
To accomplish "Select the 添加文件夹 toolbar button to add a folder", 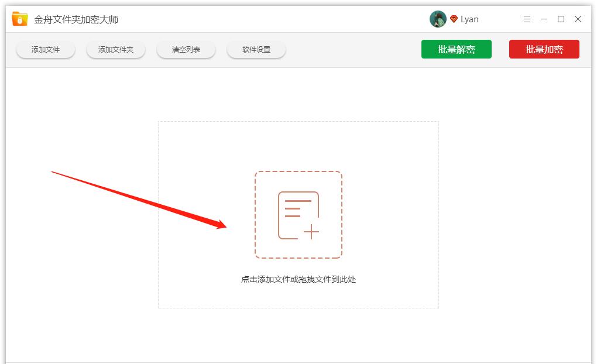I will point(115,49).
